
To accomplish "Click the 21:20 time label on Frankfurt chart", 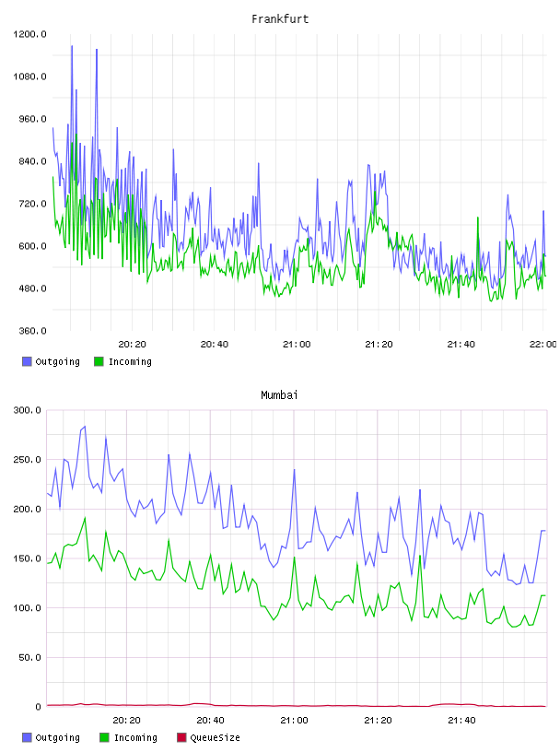I will 379,345.
